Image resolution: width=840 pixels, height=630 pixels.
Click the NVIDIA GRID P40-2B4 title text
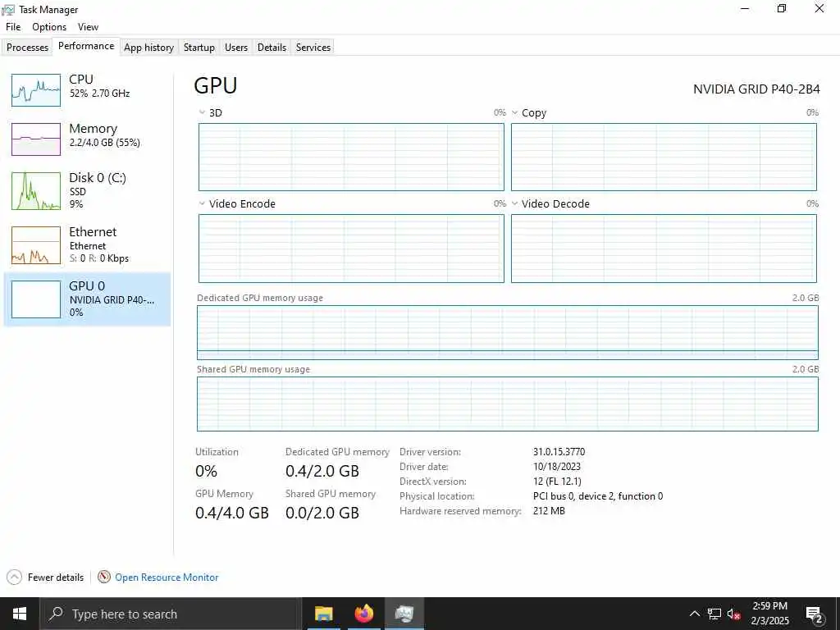click(756, 89)
